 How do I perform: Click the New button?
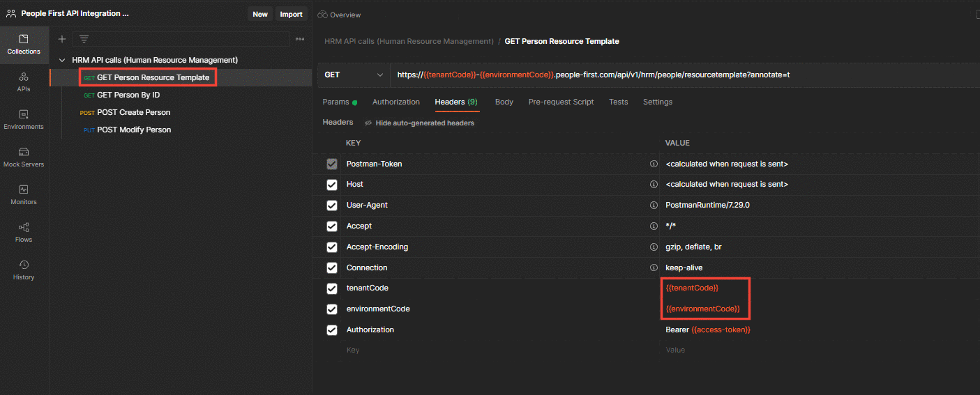[260, 14]
